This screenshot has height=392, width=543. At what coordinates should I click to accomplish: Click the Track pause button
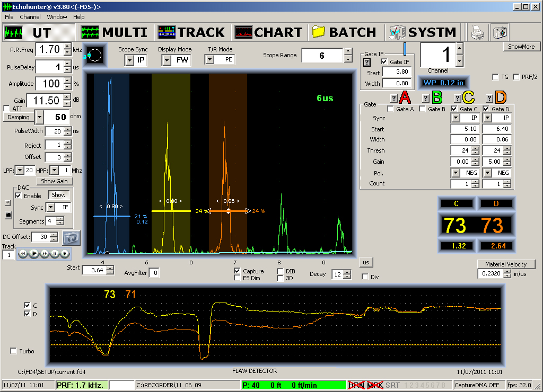pyautogui.click(x=55, y=254)
